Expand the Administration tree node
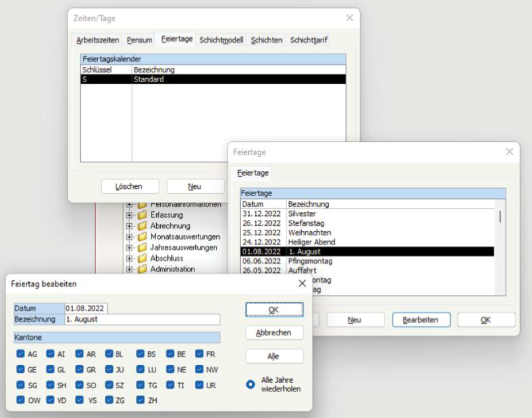Viewport: 532px width, 418px height. click(130, 269)
